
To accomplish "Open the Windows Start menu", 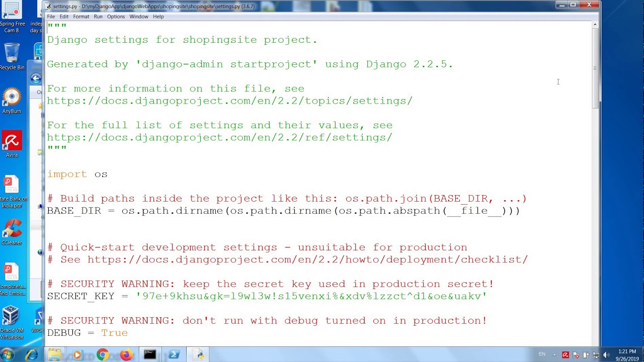I will tap(8, 354).
